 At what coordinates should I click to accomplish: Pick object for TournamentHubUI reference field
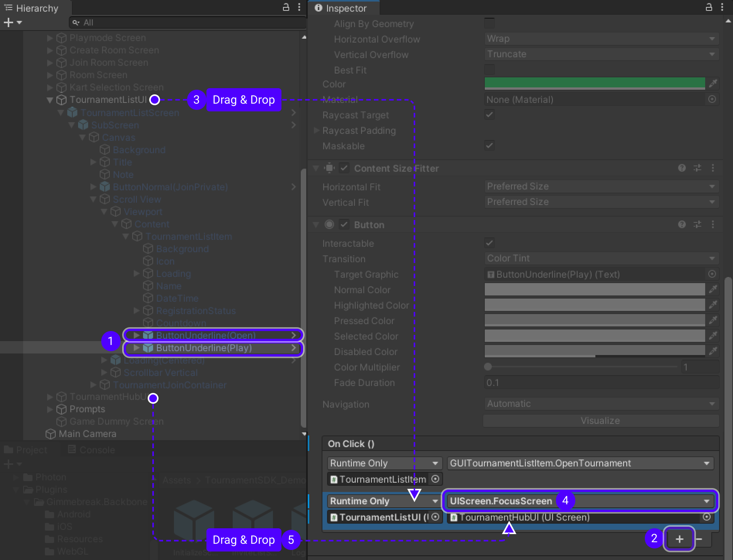click(x=707, y=517)
